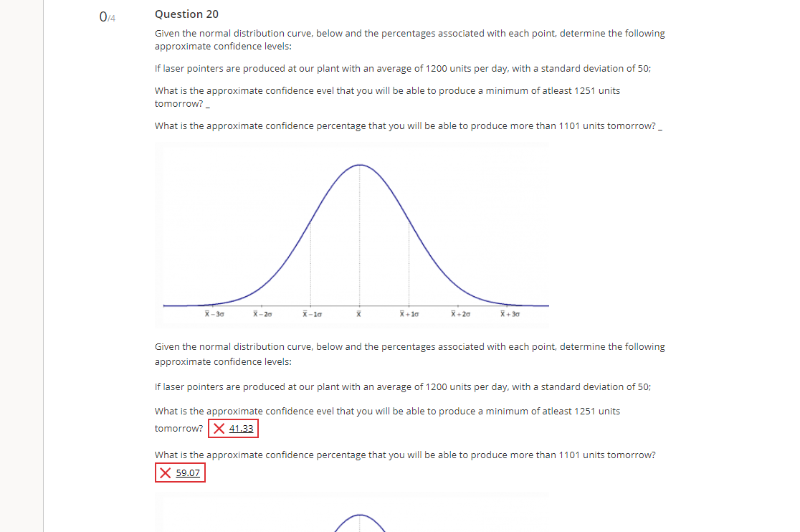Click the underlined 59.07 answer value
The image size is (800, 532).
(188, 472)
